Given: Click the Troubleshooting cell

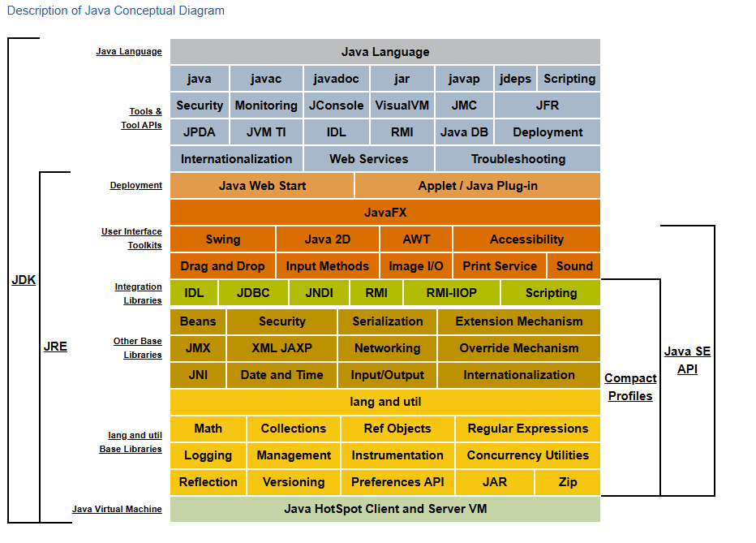Looking at the screenshot, I should click(518, 159).
